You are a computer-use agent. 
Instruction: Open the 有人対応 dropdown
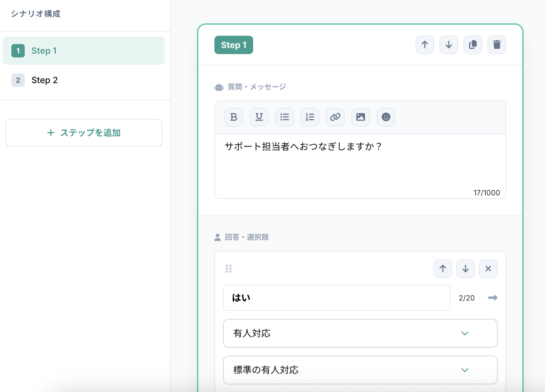coord(360,333)
